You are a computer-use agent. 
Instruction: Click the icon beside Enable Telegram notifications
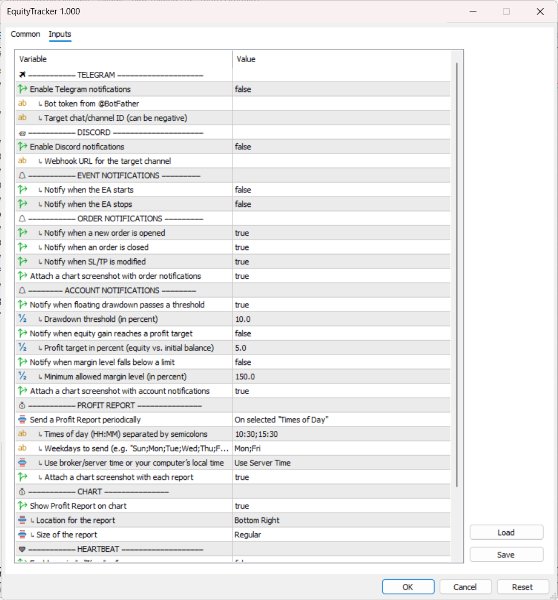point(23,89)
